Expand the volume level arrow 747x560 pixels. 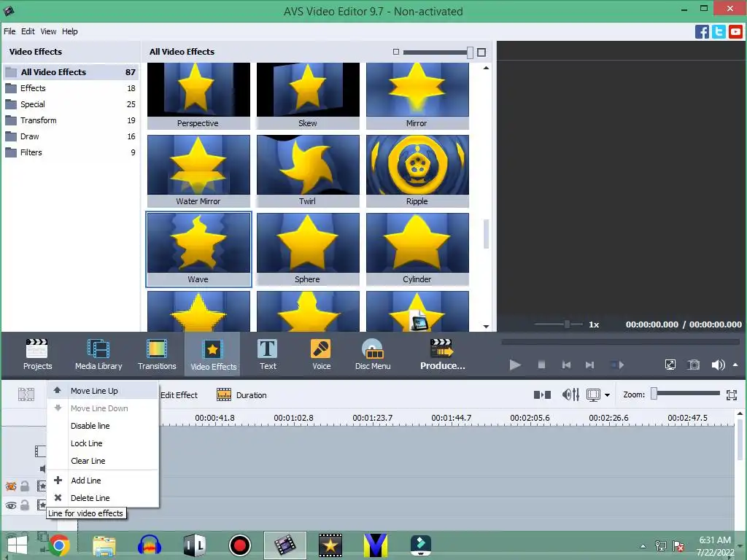[x=735, y=365]
